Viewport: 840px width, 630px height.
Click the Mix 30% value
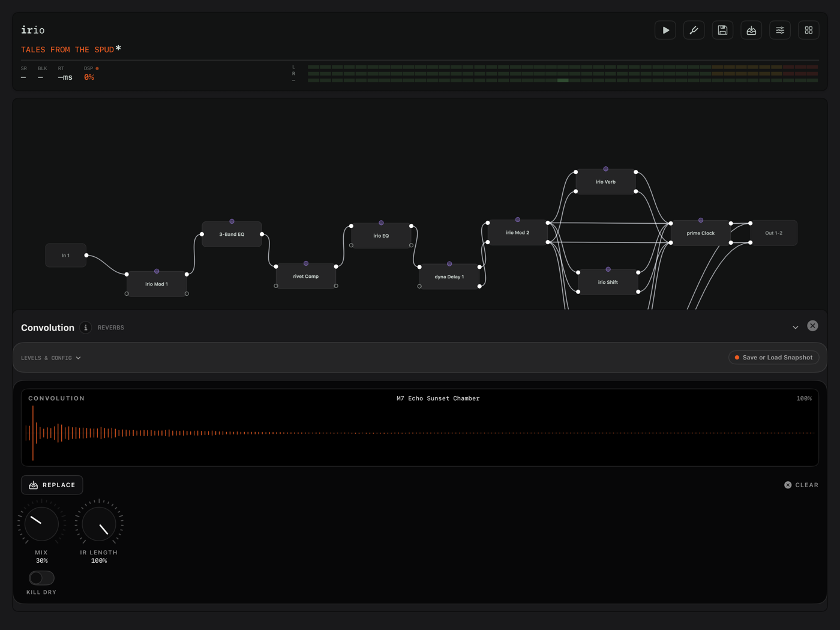pos(41,561)
